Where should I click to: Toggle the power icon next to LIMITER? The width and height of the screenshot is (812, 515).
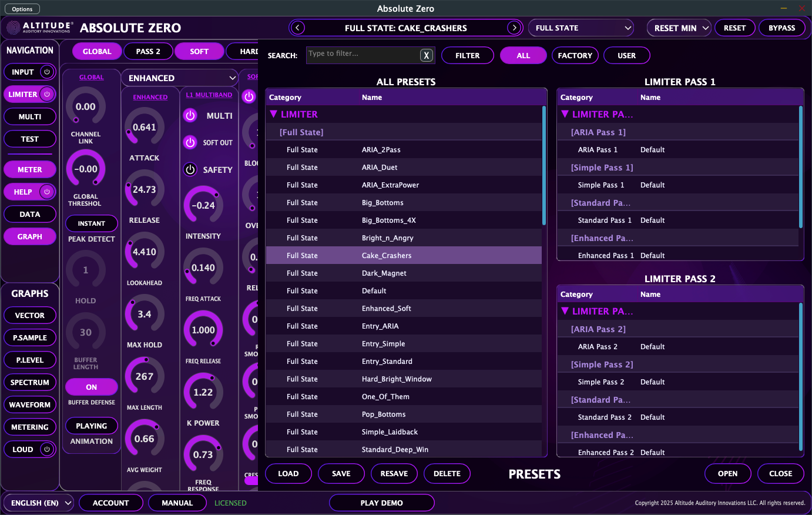(x=48, y=94)
